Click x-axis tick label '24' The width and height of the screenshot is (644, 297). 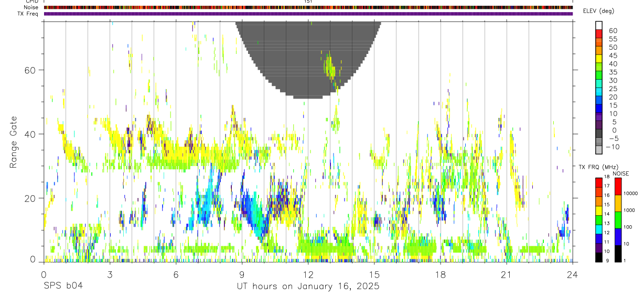[x=573, y=274]
